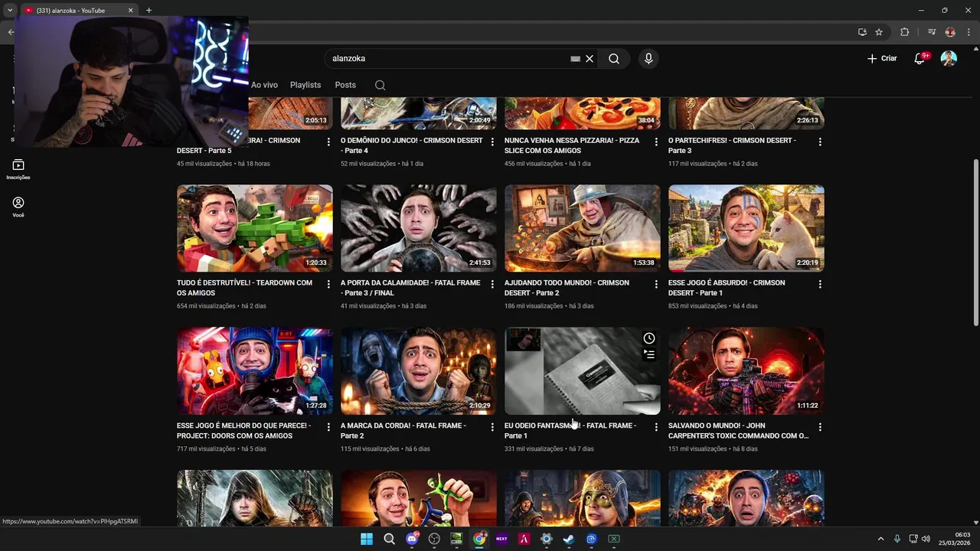Switch to the Playlists tab
980x551 pixels.
pyautogui.click(x=305, y=85)
